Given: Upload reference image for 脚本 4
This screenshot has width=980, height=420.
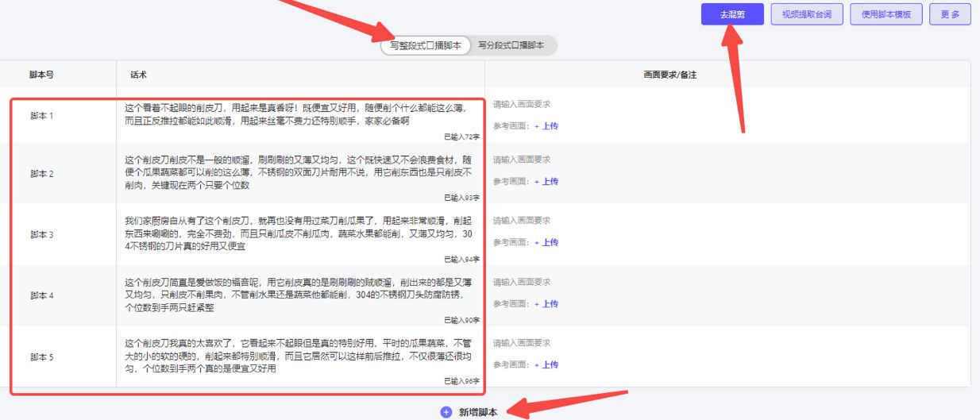Looking at the screenshot, I should coord(546,303).
